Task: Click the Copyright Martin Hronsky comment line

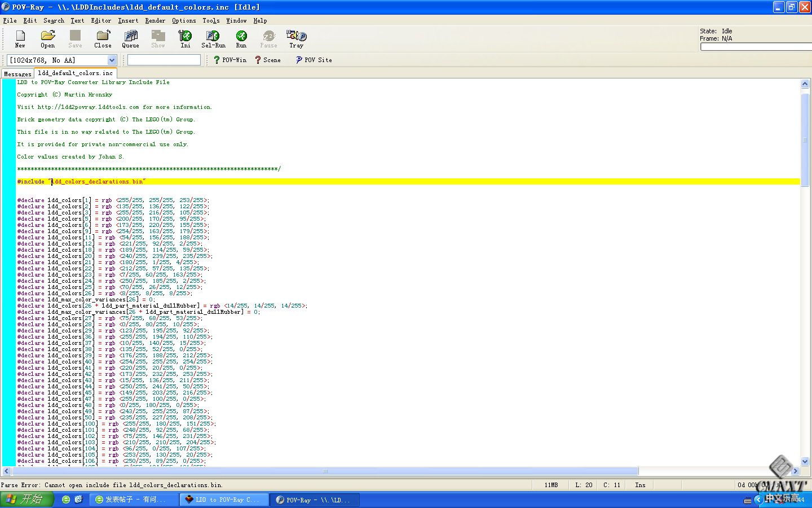Action: coord(64,95)
